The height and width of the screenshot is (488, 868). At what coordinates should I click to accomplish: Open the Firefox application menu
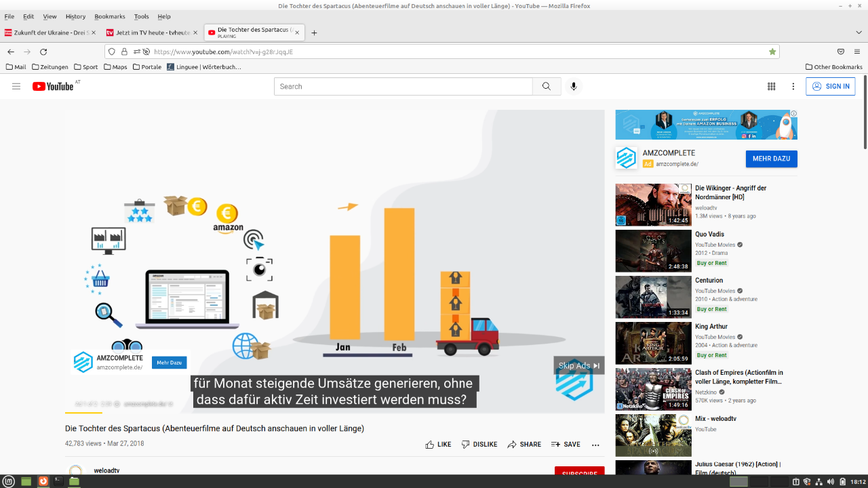858,52
